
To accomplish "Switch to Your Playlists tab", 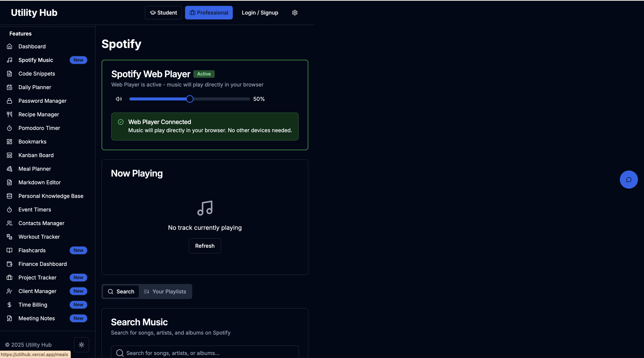I will click(165, 292).
